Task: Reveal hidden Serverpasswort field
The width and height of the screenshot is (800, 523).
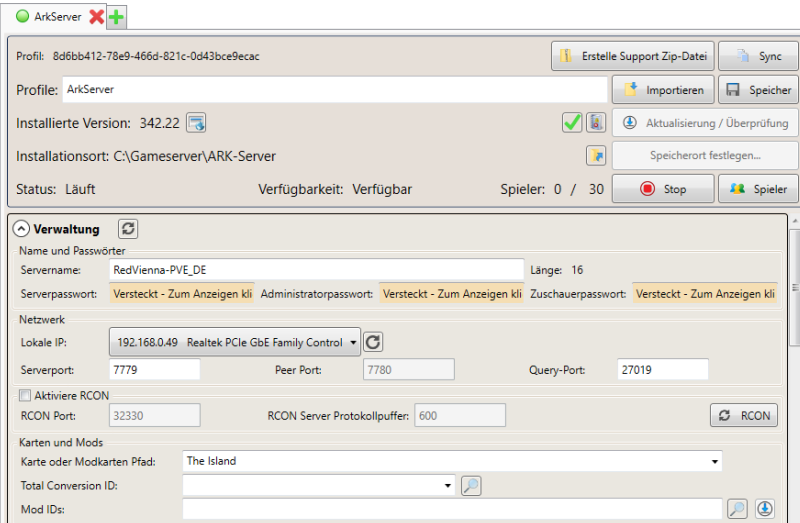Action: 182,294
